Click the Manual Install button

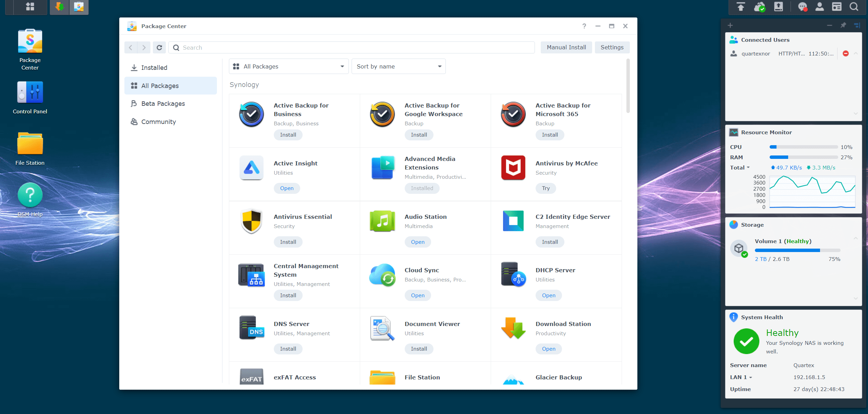566,47
